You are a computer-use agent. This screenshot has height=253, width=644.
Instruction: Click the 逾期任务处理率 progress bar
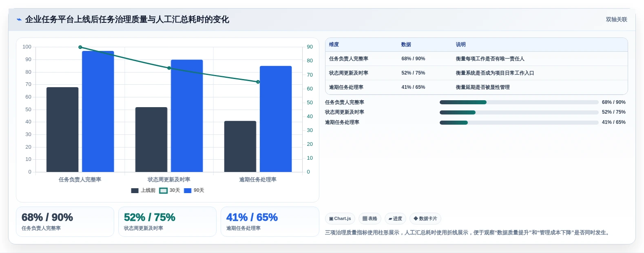click(519, 123)
